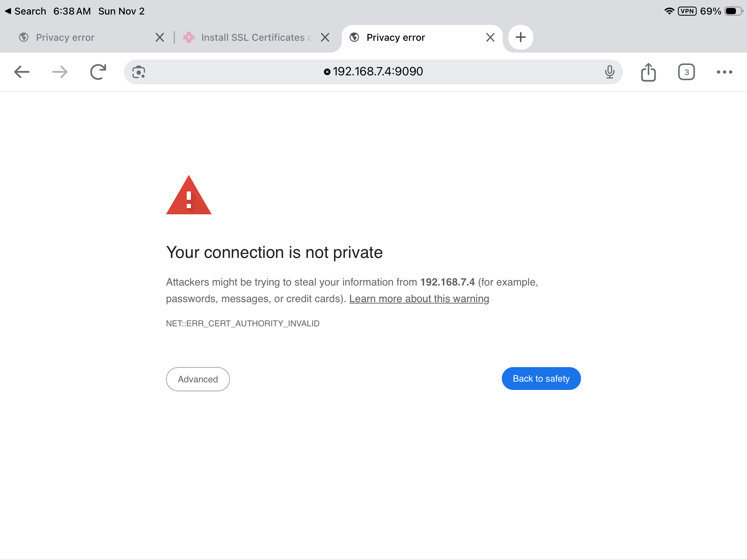The image size is (747, 560).
Task: Expand the Advanced options
Action: pos(198,379)
